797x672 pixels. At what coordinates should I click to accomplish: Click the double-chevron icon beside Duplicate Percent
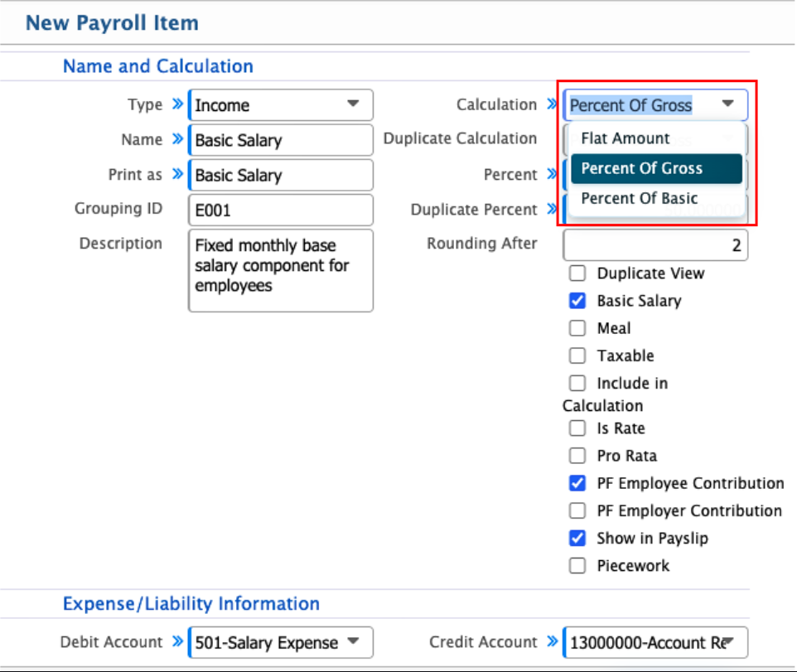point(553,210)
